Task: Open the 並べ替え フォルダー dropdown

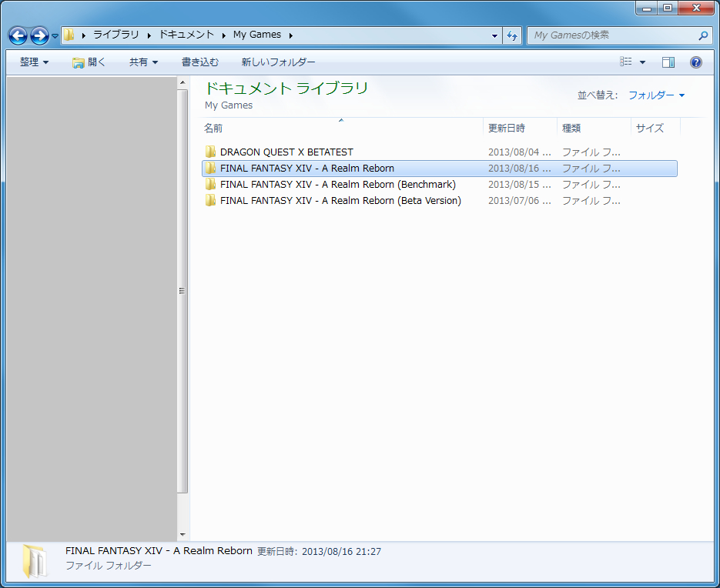Action: point(657,95)
